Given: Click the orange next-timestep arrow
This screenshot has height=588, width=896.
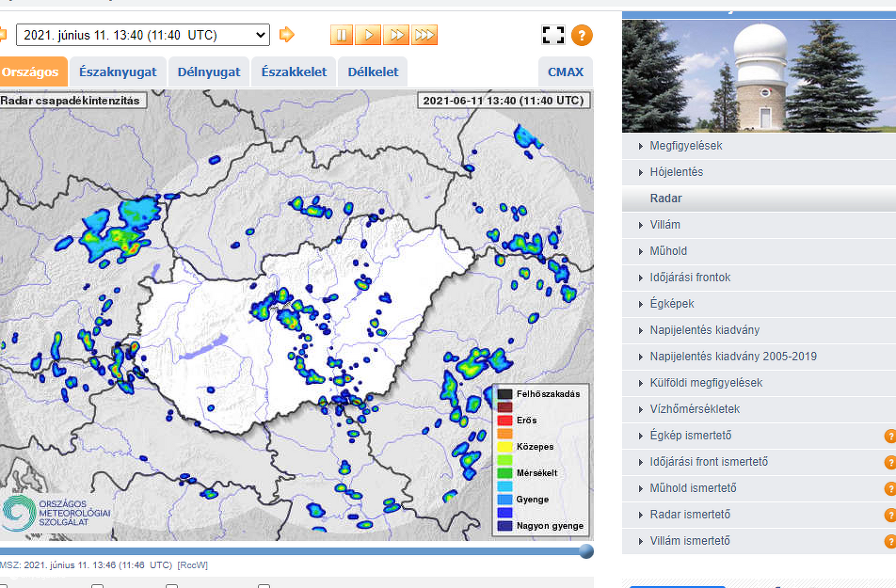Looking at the screenshot, I should pyautogui.click(x=287, y=35).
